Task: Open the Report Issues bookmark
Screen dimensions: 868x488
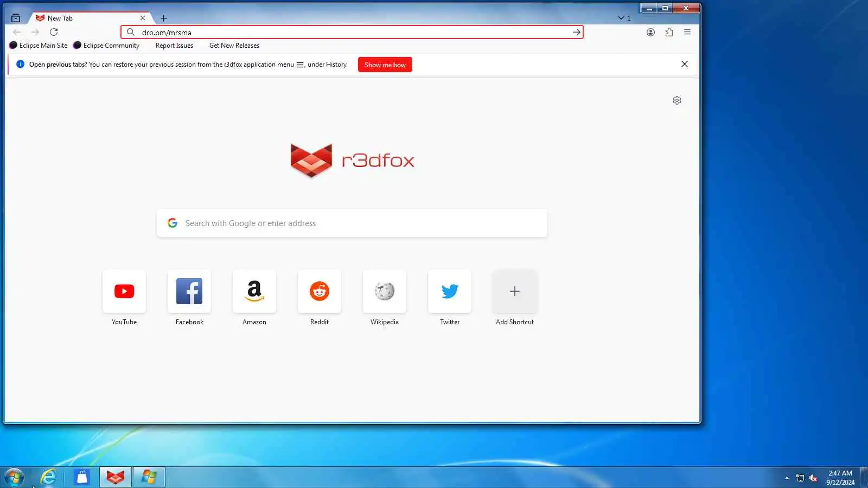Action: click(x=174, y=46)
